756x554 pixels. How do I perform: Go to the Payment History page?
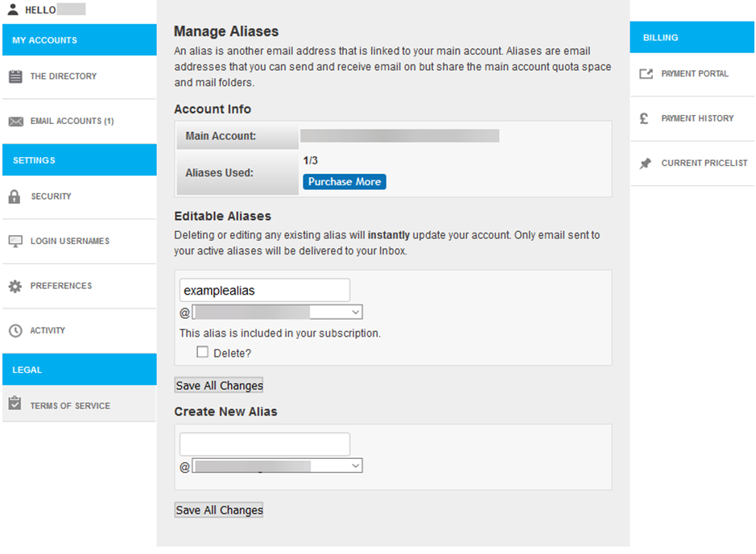[697, 118]
